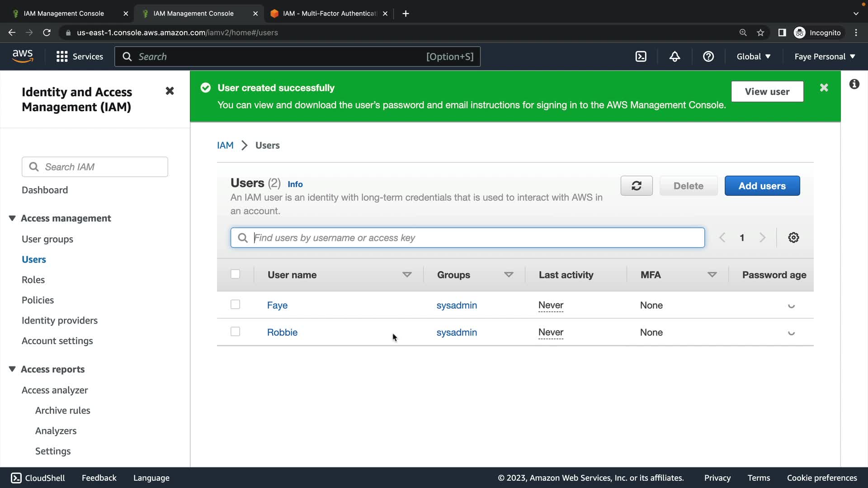Toggle the select all users checkbox
868x488 pixels.
pyautogui.click(x=235, y=274)
